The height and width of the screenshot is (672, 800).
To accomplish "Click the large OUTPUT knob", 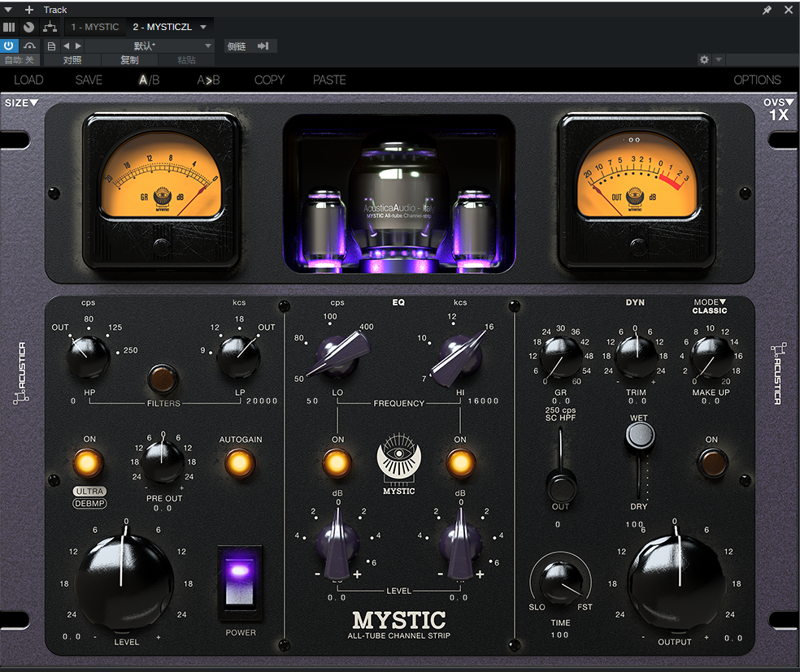I will pyautogui.click(x=676, y=583).
